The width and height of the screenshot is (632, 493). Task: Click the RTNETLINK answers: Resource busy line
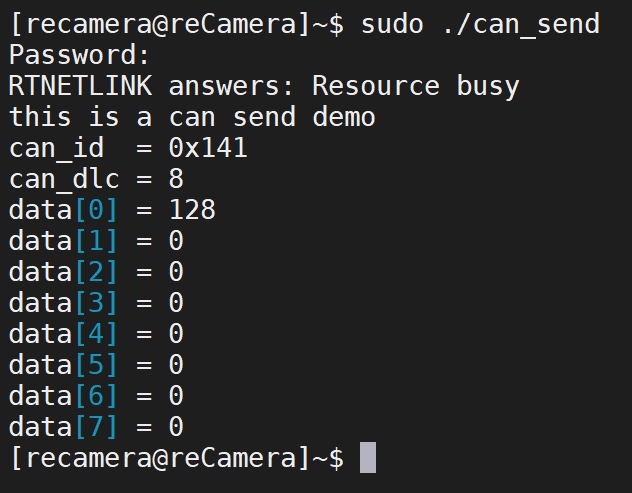(x=264, y=86)
